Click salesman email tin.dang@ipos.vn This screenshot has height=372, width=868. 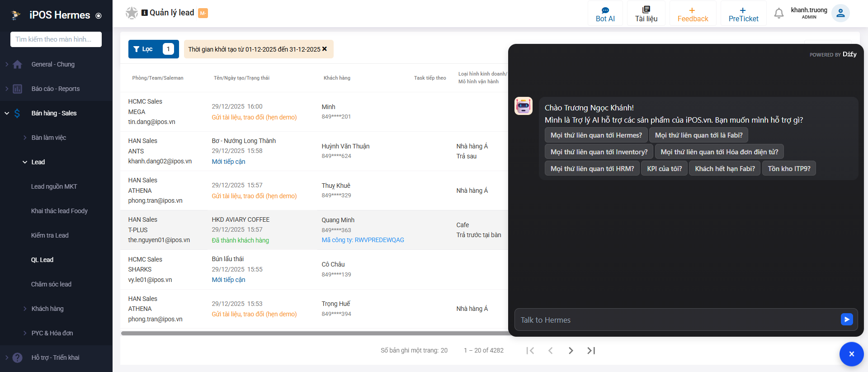[151, 122]
